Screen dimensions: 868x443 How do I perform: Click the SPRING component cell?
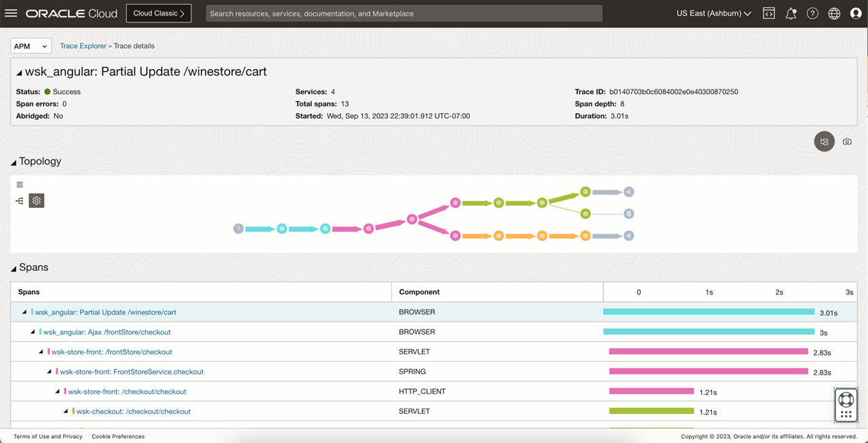coord(497,371)
